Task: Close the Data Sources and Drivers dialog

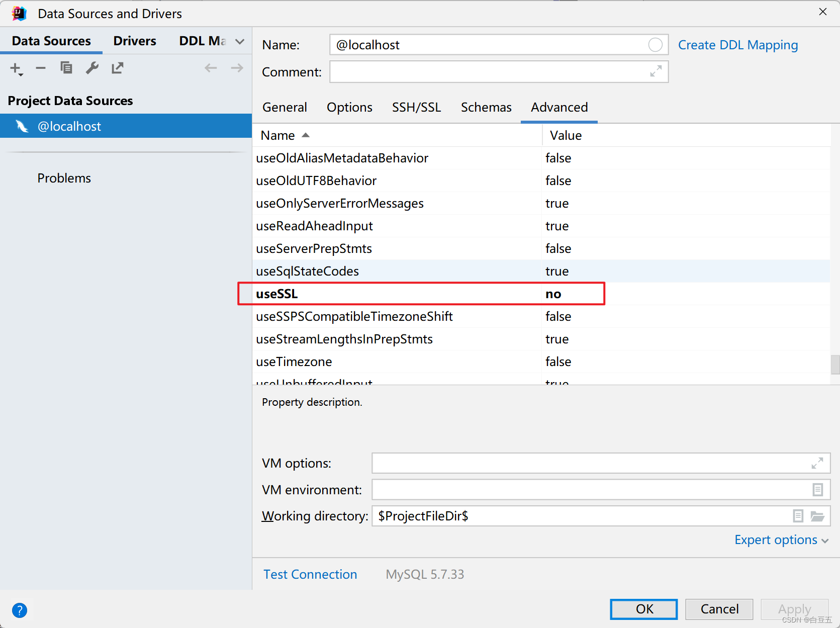Action: (823, 12)
